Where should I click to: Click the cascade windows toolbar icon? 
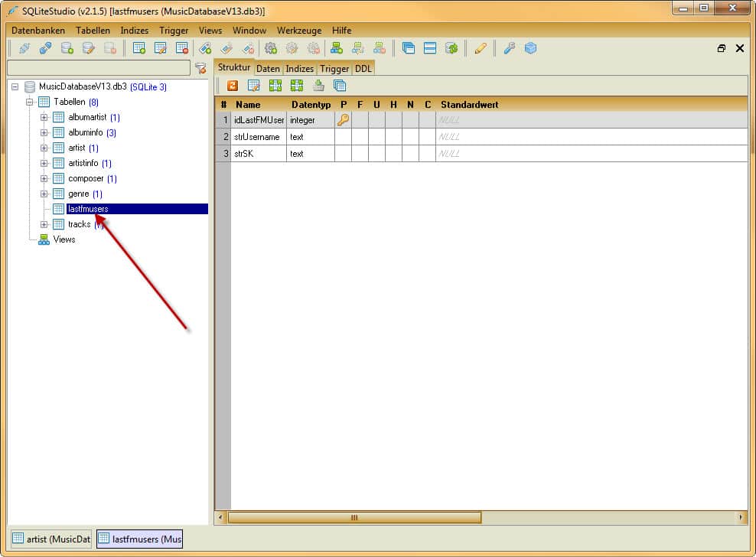coord(409,48)
